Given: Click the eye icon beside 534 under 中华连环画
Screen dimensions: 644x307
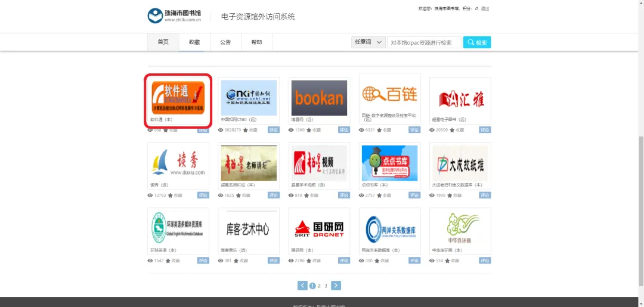Looking at the screenshot, I should click(x=432, y=261).
